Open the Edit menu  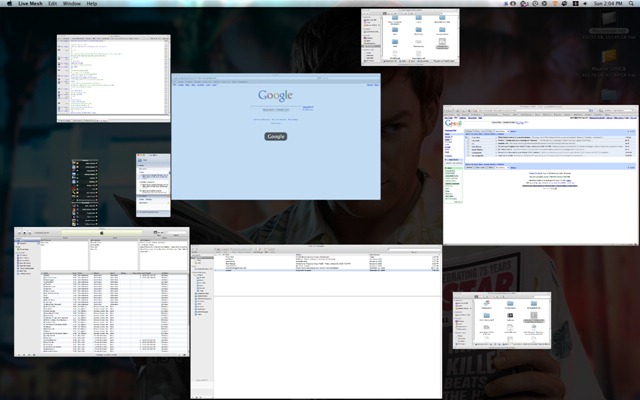[x=53, y=3]
